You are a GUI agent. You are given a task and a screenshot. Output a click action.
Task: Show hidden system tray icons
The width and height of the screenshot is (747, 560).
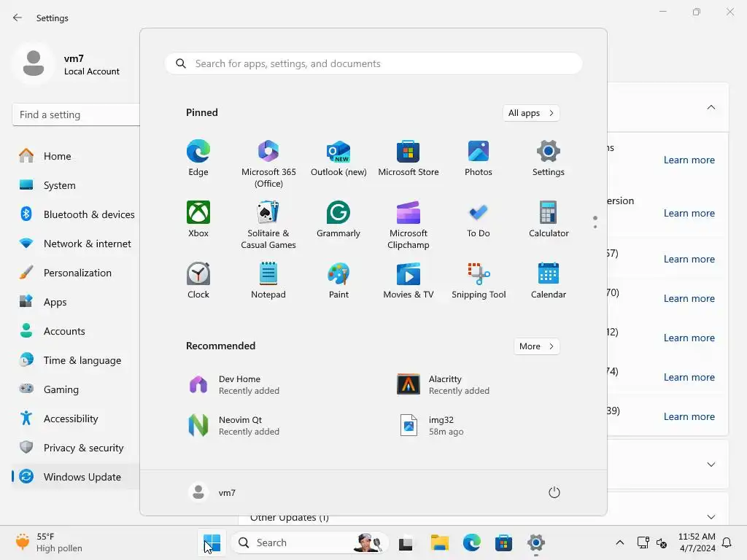tap(620, 542)
